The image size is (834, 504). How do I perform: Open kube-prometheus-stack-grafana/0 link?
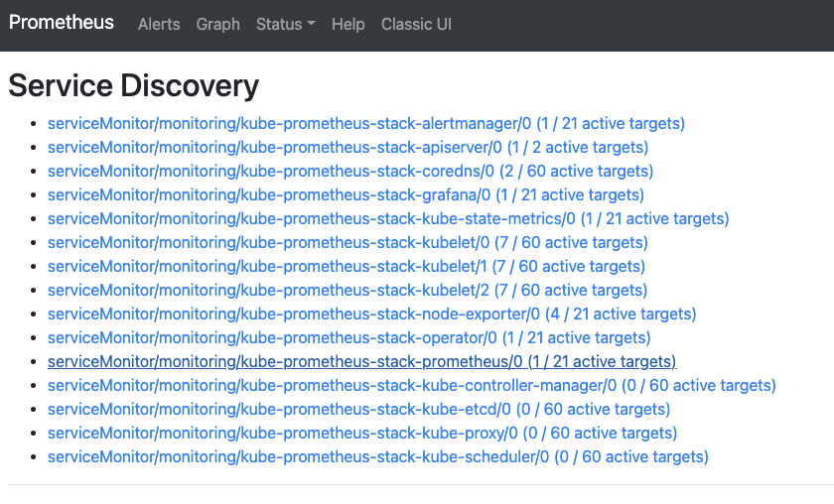coord(346,195)
